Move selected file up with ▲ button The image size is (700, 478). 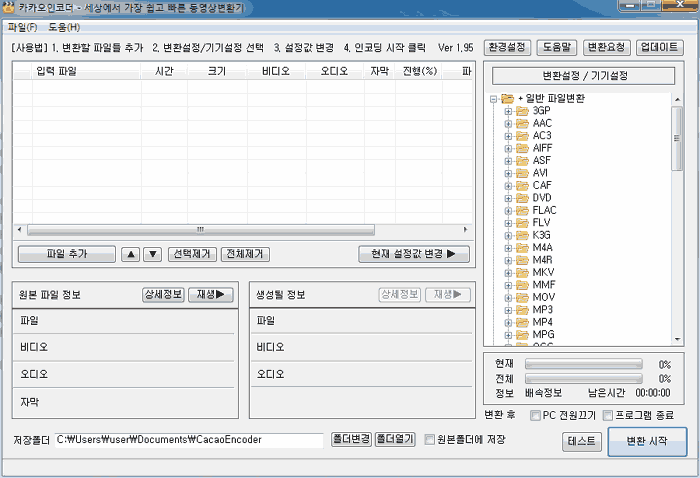(130, 254)
